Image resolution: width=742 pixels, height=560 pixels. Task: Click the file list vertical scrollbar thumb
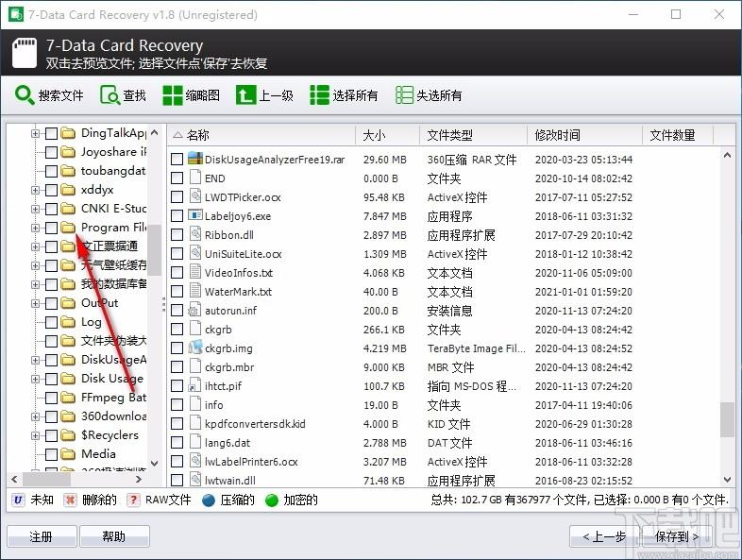727,419
